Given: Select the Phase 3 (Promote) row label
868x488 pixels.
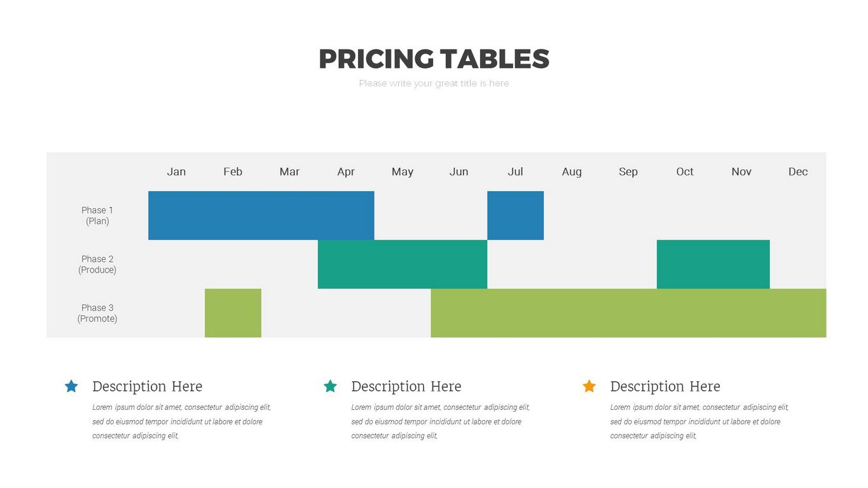Looking at the screenshot, I should [x=97, y=313].
